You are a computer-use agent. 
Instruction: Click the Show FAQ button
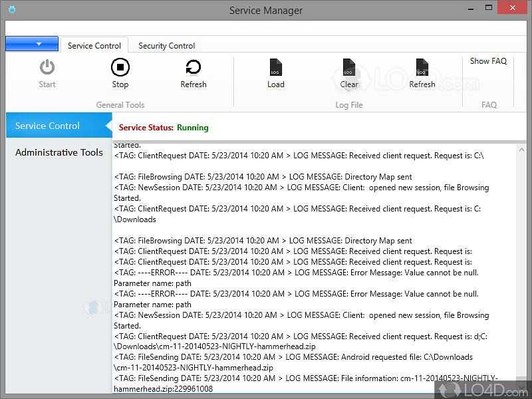tap(488, 61)
